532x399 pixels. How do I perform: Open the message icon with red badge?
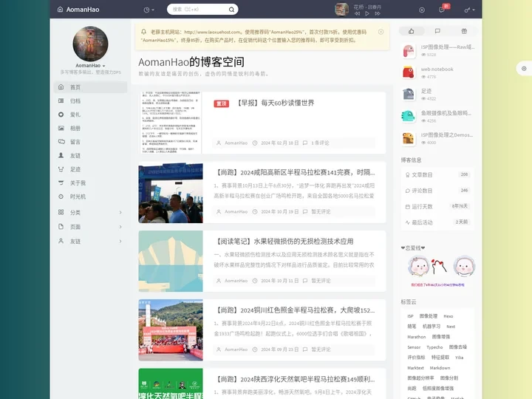click(442, 10)
